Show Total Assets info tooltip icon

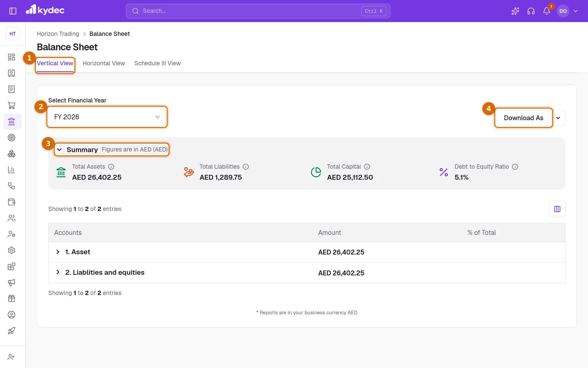(111, 167)
